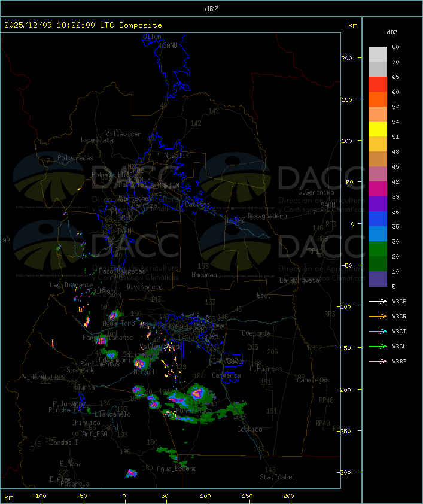Select the dark green 10-20 dBZ swatch
Viewport: 423px width, 504px height.
pos(378,263)
